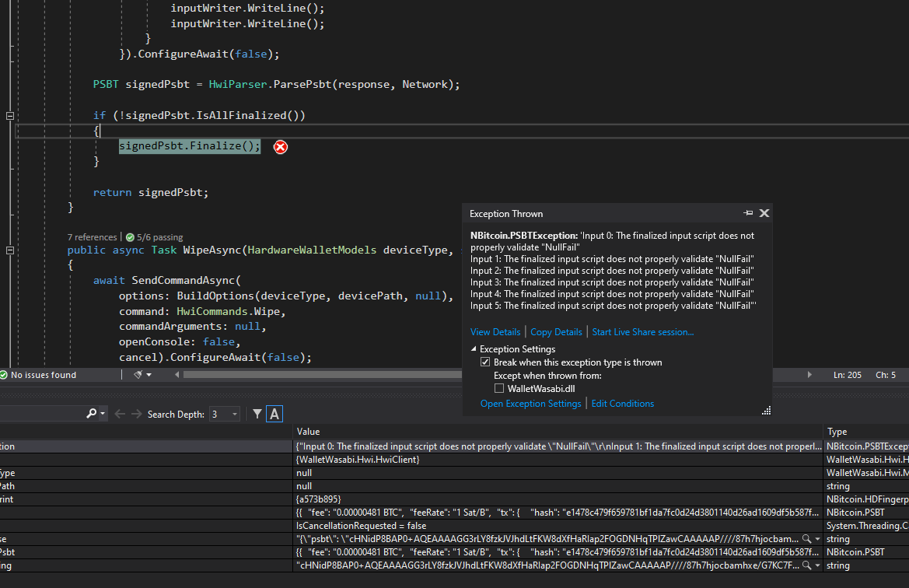The image size is (909, 588).
Task: Select the {a573b895} fingerprint value
Action: [x=318, y=499]
